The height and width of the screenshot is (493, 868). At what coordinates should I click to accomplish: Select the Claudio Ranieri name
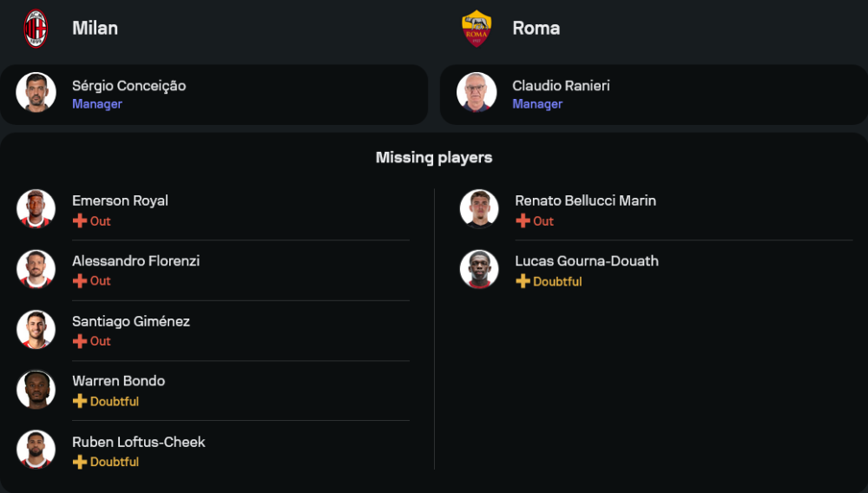561,86
